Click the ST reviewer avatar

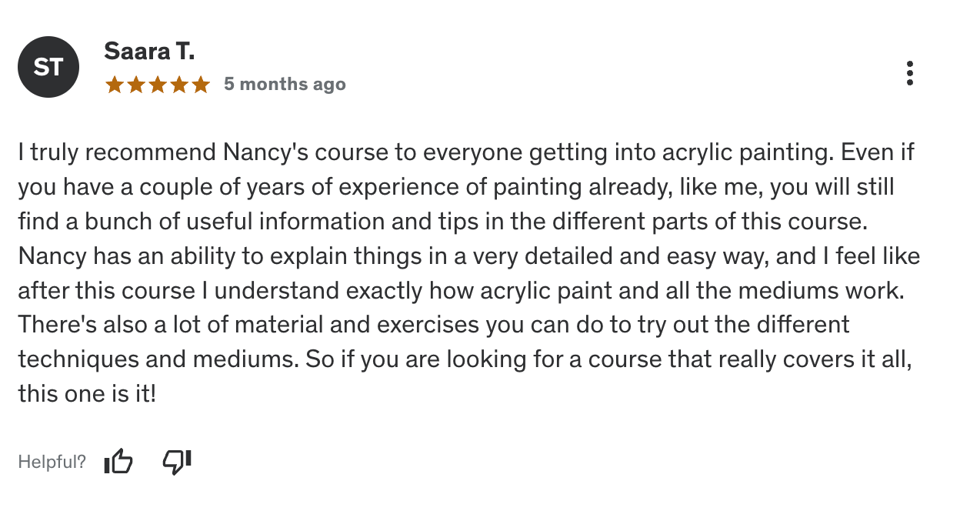tap(48, 67)
